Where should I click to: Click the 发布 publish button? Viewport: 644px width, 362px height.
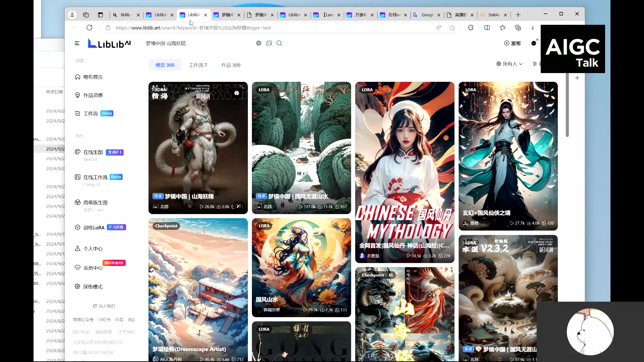click(513, 43)
